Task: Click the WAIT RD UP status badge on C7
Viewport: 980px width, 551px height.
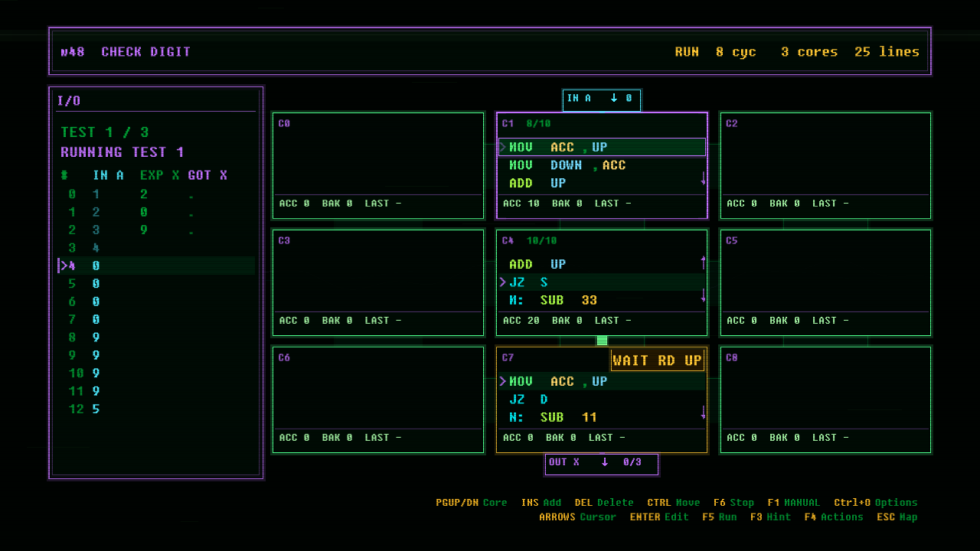Action: coord(657,360)
